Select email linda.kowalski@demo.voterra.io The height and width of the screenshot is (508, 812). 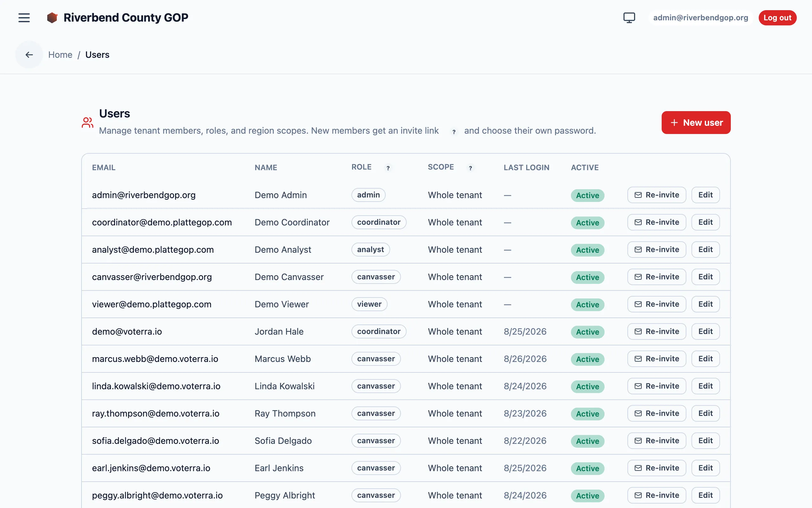click(156, 386)
